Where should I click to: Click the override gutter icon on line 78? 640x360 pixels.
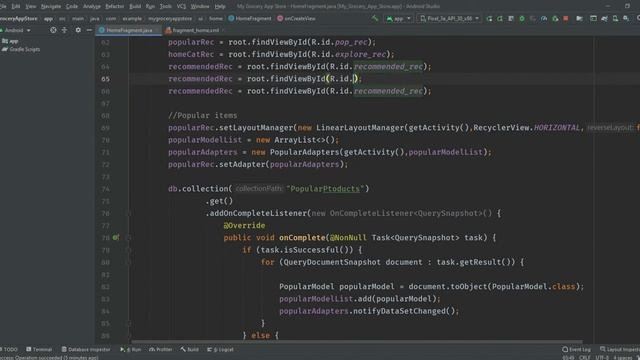[116, 237]
